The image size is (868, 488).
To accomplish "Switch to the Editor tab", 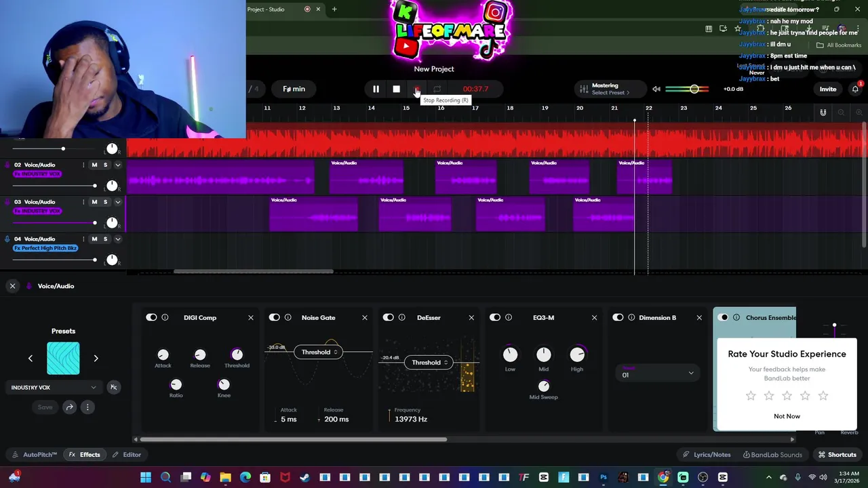I will point(127,455).
